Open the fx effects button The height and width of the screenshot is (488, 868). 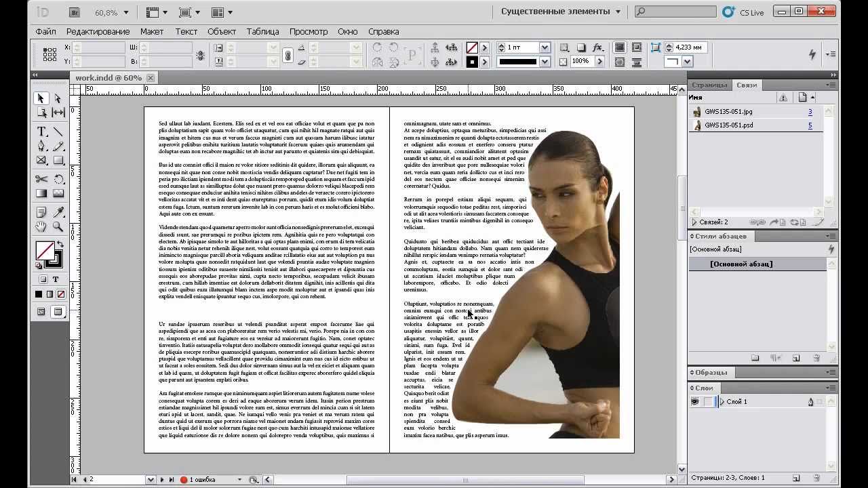[x=598, y=47]
